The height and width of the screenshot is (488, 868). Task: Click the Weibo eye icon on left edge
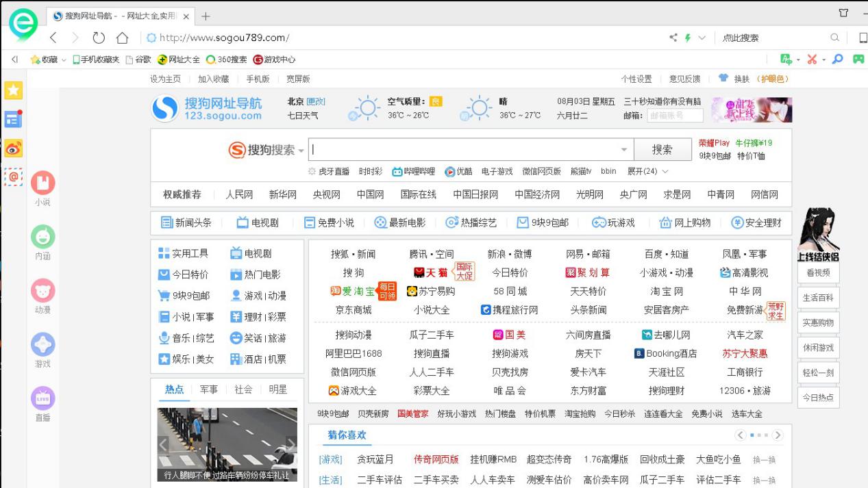12,148
